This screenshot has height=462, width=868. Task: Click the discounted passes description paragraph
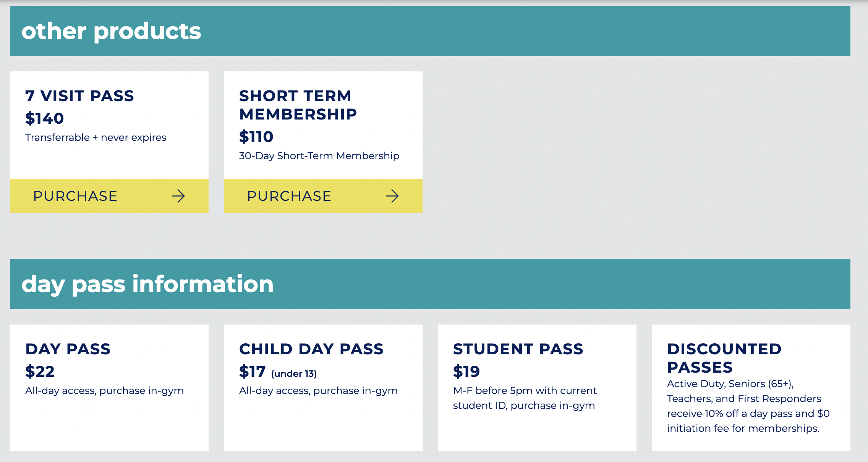coord(748,406)
